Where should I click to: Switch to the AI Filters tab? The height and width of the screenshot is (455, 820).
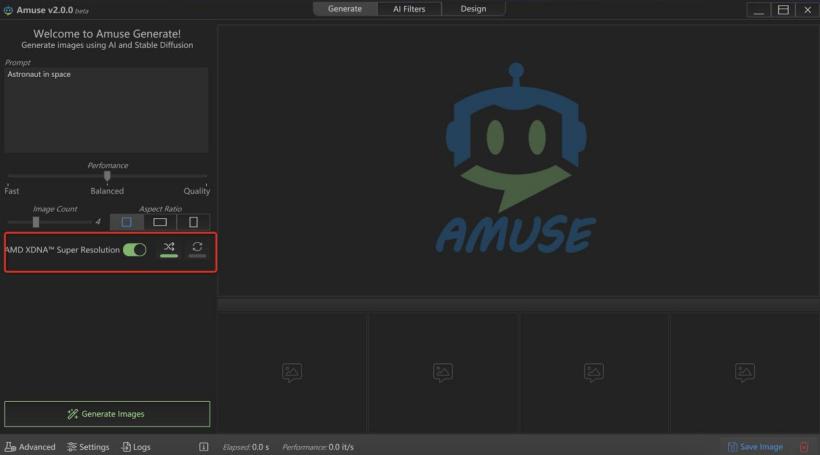click(x=409, y=9)
